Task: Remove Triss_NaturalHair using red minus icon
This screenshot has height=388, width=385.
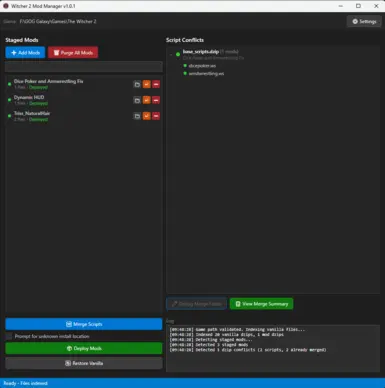Action: pyautogui.click(x=156, y=116)
